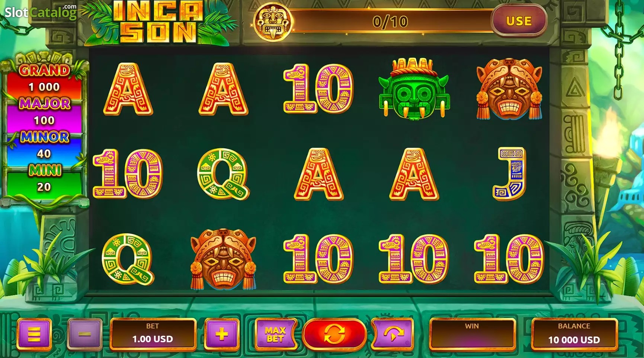This screenshot has height=358, width=644.
Task: Click the MINOR jackpot value
Action: [44, 154]
